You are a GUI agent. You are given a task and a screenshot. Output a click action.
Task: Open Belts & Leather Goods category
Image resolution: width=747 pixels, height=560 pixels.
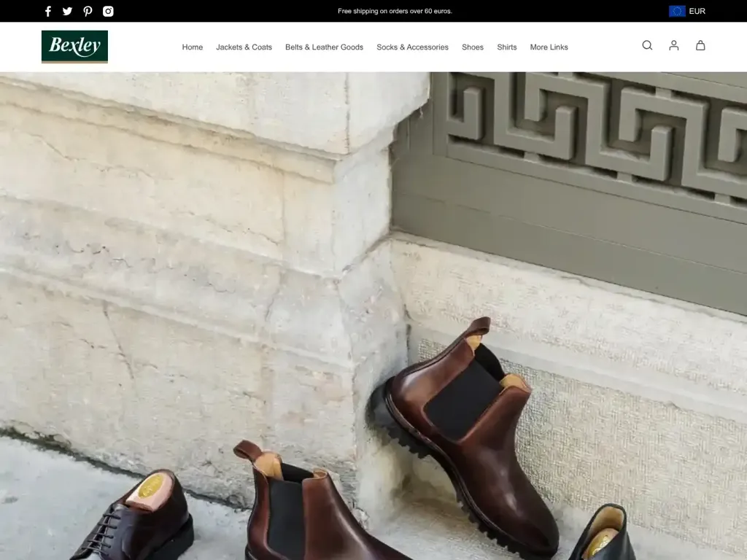[x=324, y=47]
